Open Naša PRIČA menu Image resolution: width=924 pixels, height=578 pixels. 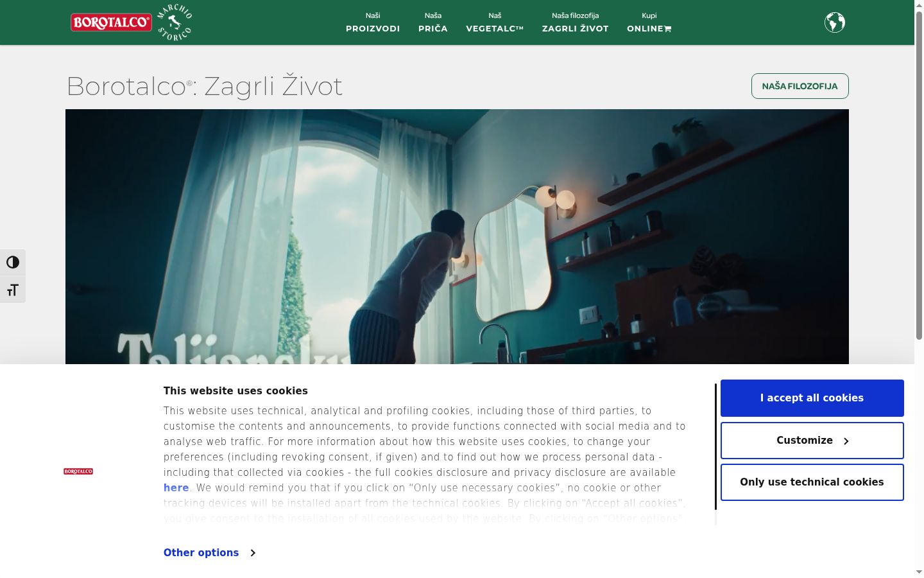point(433,22)
